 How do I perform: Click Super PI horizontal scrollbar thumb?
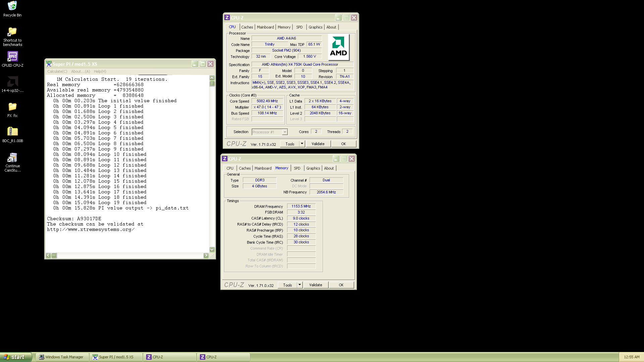tap(54, 255)
